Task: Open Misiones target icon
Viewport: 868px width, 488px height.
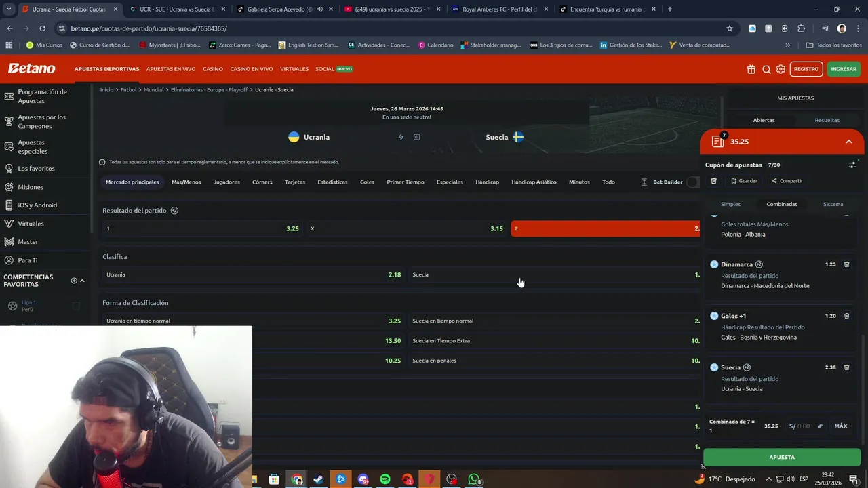Action: click(x=9, y=186)
